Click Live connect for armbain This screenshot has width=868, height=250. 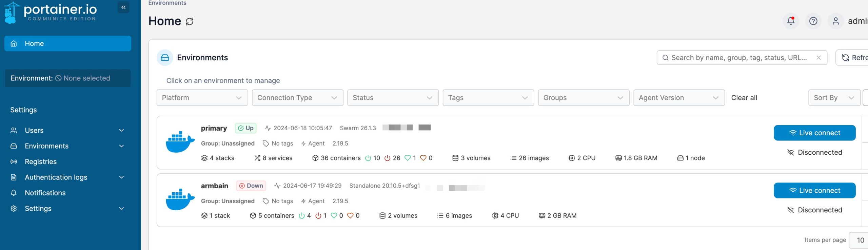[x=814, y=191]
